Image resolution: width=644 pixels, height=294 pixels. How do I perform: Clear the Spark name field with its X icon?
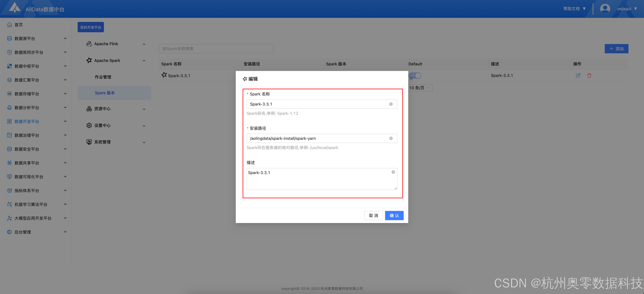click(x=391, y=104)
